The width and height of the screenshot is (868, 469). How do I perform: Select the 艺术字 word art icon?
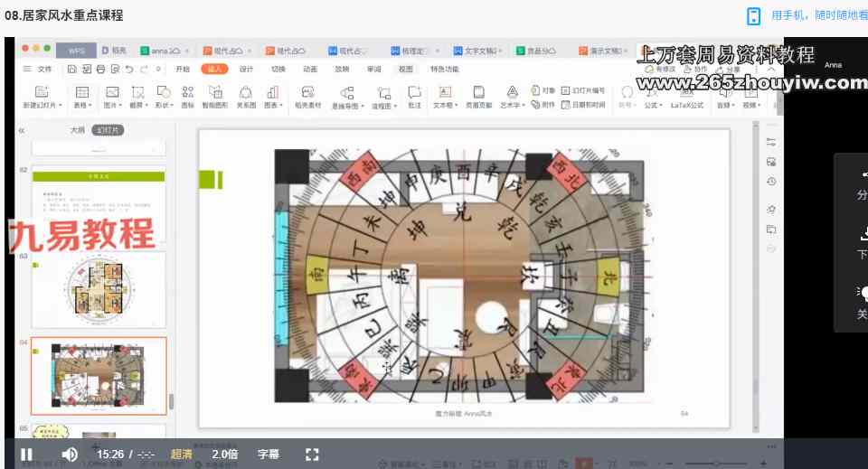point(512,91)
